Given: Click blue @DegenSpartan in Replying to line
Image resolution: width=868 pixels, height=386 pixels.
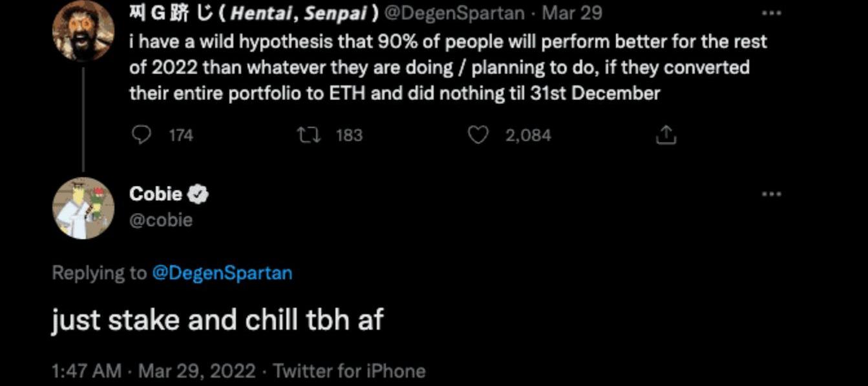Looking at the screenshot, I should (222, 273).
